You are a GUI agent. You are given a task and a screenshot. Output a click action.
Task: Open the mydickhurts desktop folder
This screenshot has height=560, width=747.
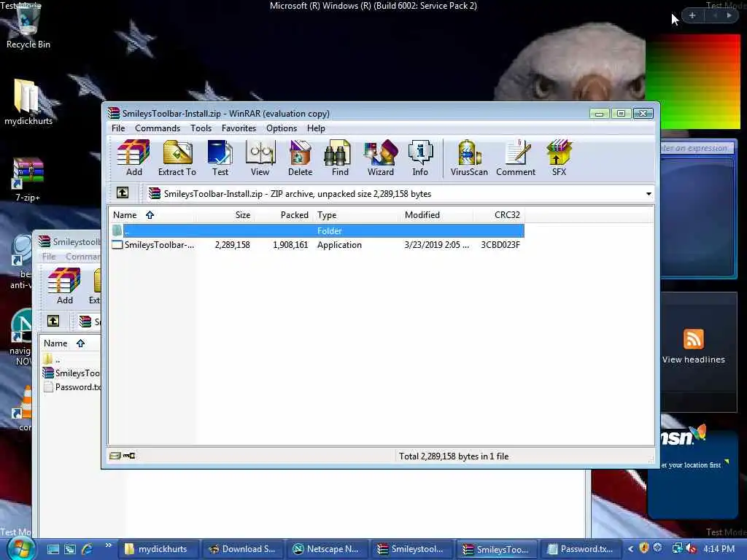click(28, 102)
